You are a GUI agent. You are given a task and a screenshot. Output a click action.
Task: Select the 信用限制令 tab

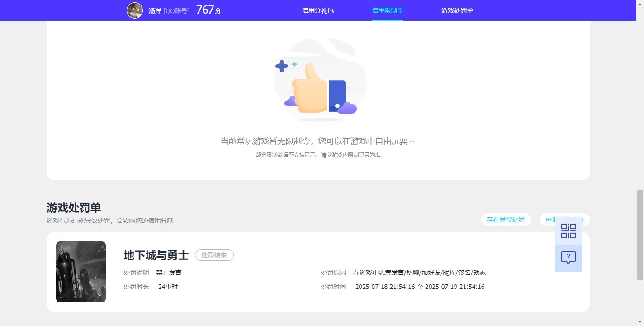(x=387, y=10)
